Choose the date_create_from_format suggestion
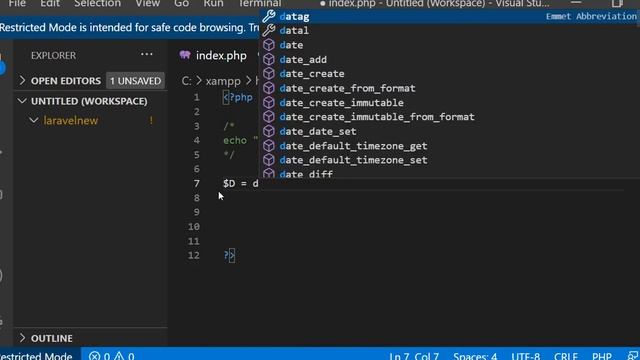This screenshot has width=640, height=360. [449, 88]
